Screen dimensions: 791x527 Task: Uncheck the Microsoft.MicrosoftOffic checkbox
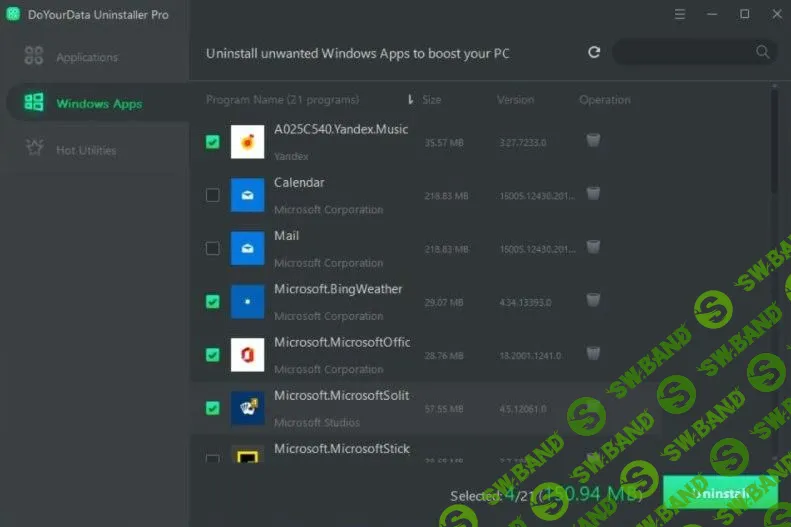pos(212,355)
